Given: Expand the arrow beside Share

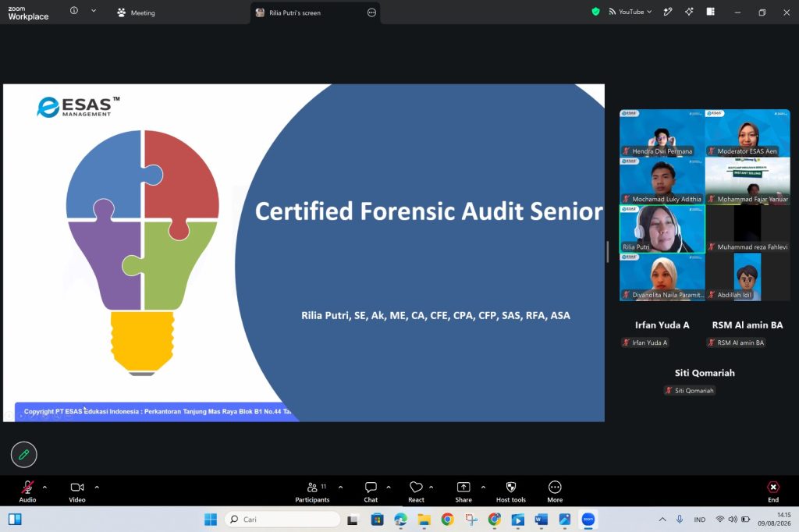Looking at the screenshot, I should pos(483,488).
